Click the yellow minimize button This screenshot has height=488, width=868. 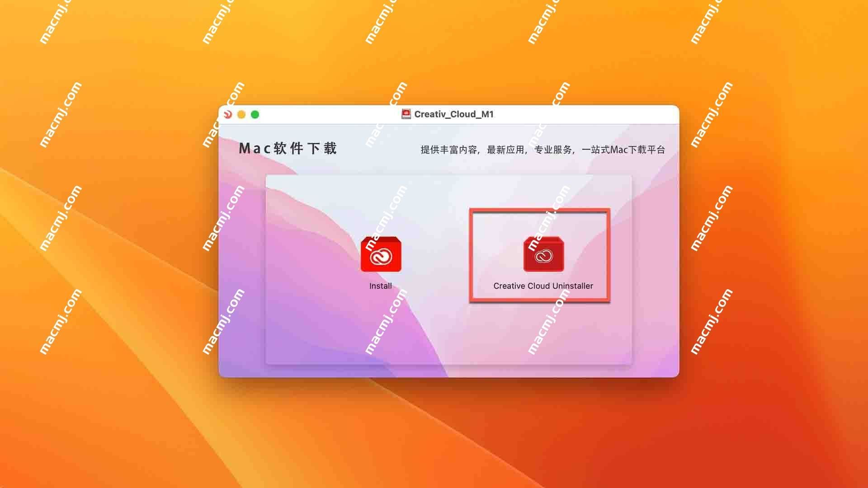pos(241,114)
